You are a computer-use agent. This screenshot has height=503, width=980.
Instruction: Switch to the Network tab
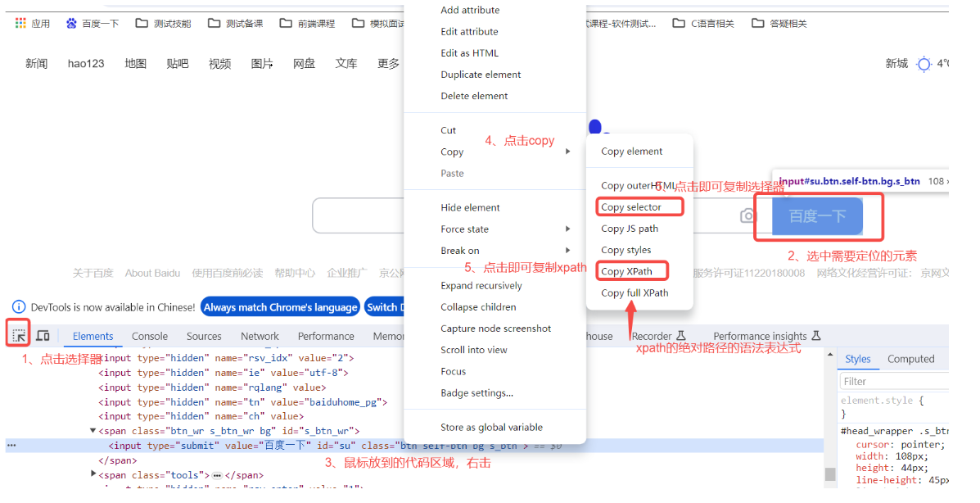(260, 336)
